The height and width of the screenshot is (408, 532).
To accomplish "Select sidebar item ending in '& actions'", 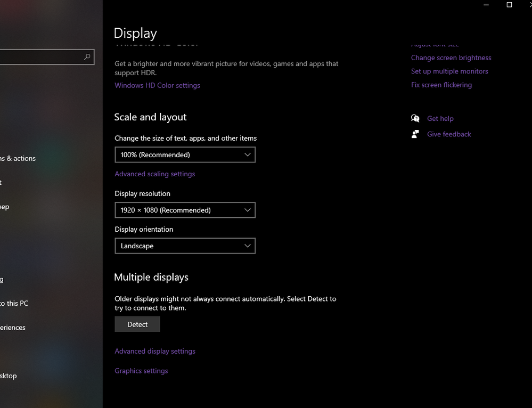I will 18,158.
